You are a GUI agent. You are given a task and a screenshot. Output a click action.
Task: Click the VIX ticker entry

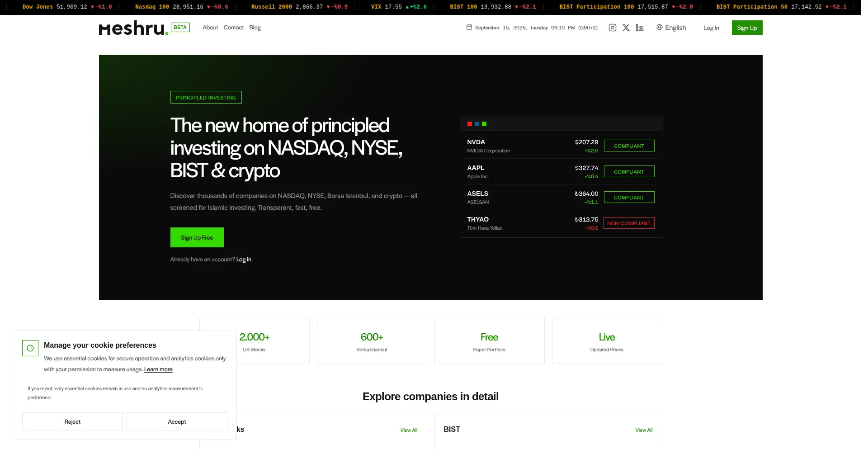399,7
